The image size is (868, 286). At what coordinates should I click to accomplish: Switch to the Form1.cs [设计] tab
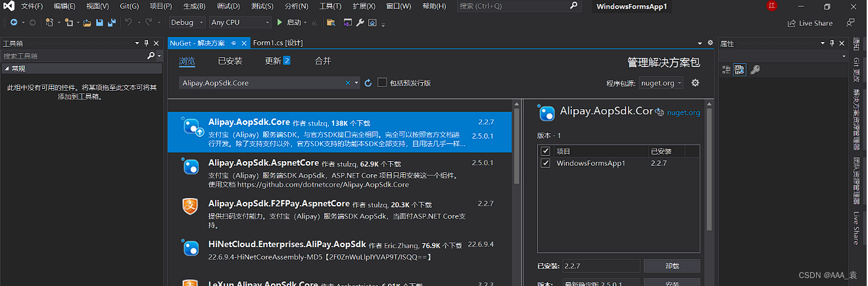point(277,43)
